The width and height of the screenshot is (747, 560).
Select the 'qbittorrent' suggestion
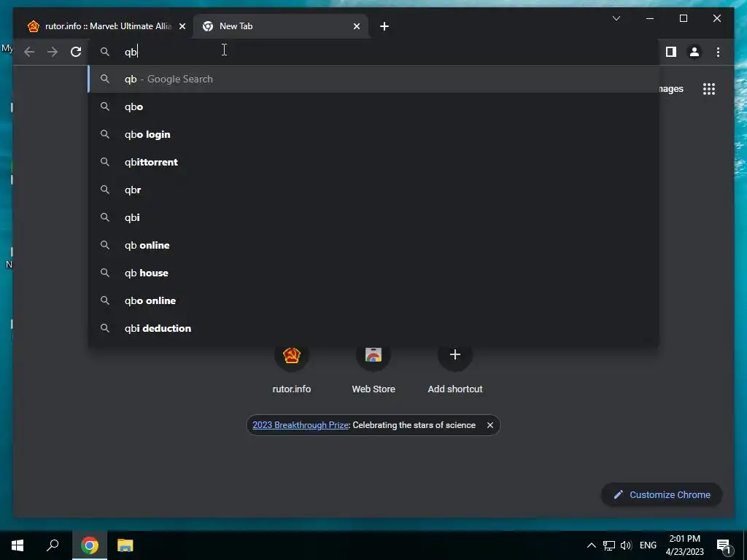coord(373,162)
